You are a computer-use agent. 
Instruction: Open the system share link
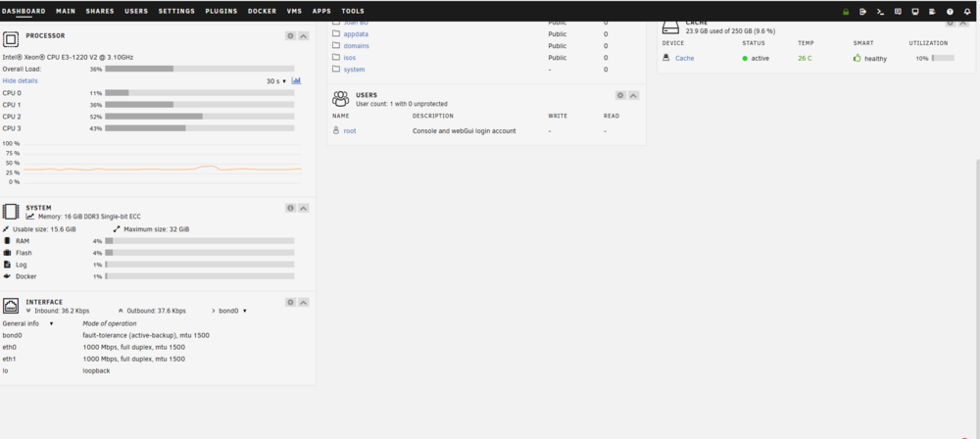point(355,70)
